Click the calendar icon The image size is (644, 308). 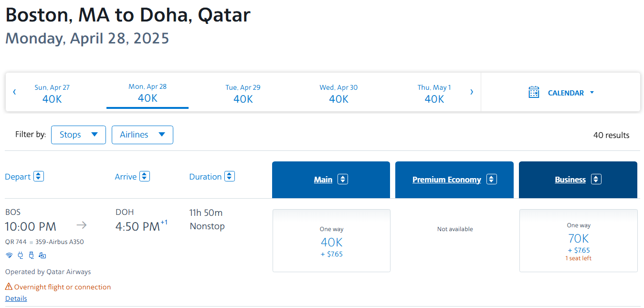534,93
